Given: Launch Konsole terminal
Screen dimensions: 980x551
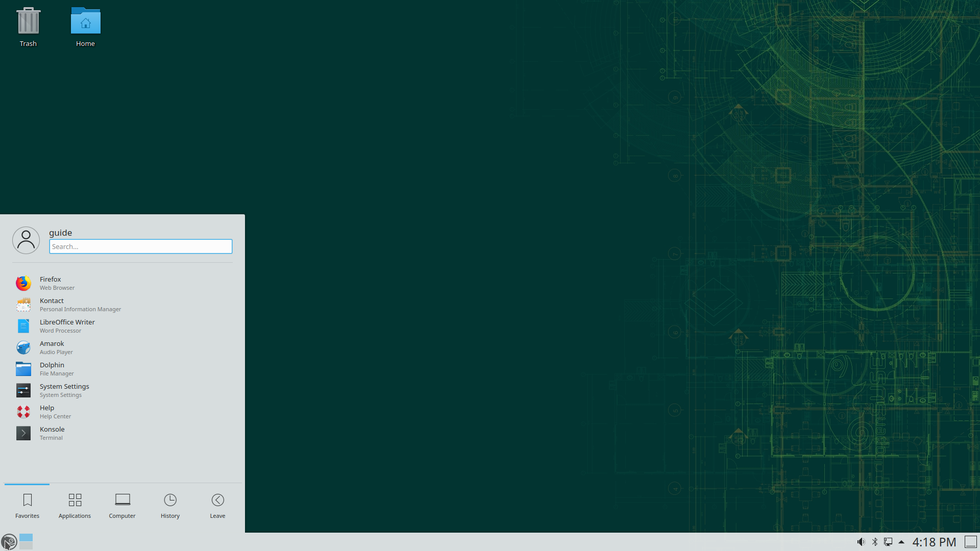Looking at the screenshot, I should 52,433.
